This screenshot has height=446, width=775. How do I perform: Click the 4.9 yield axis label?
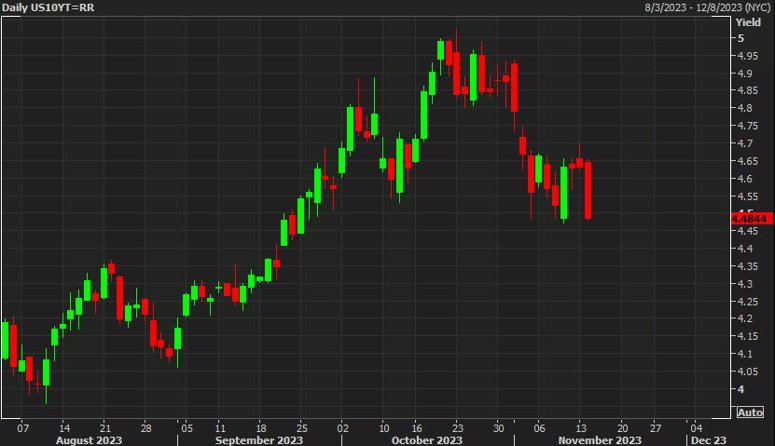tap(745, 73)
